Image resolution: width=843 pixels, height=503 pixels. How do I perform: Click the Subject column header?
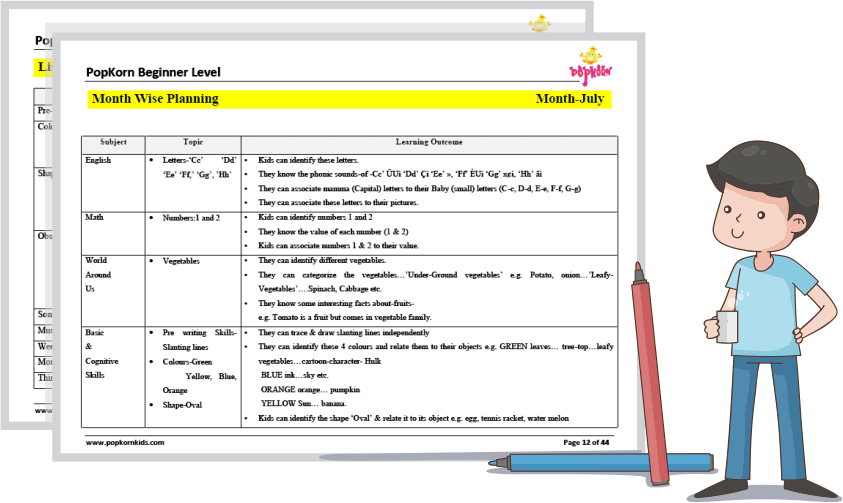(x=113, y=142)
